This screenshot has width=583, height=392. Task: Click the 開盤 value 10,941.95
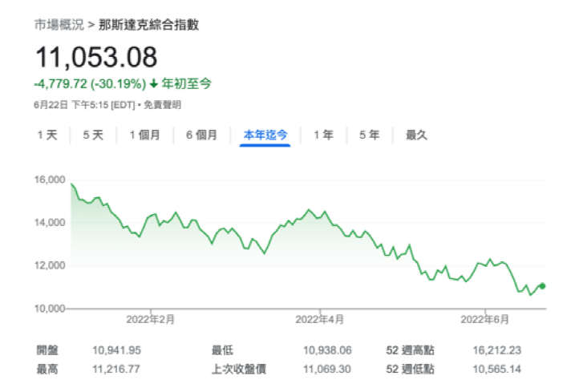[x=116, y=350]
